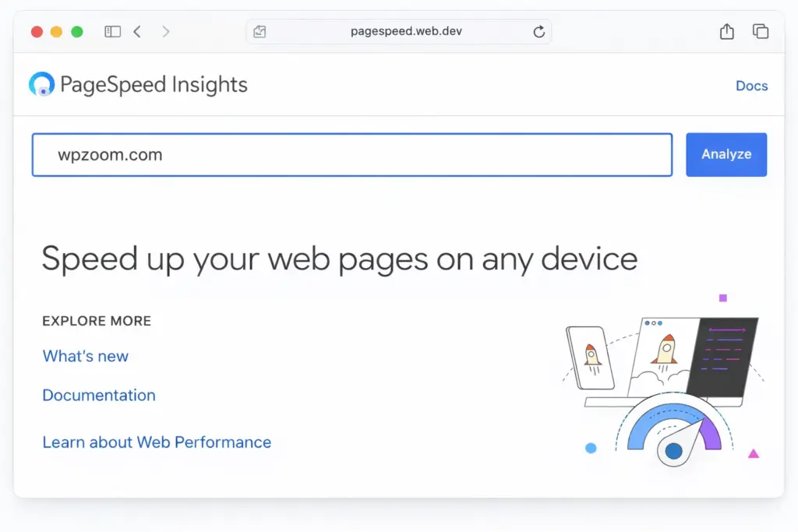Toggle the Safari sidebar icon
This screenshot has width=798, height=532.
coord(113,32)
